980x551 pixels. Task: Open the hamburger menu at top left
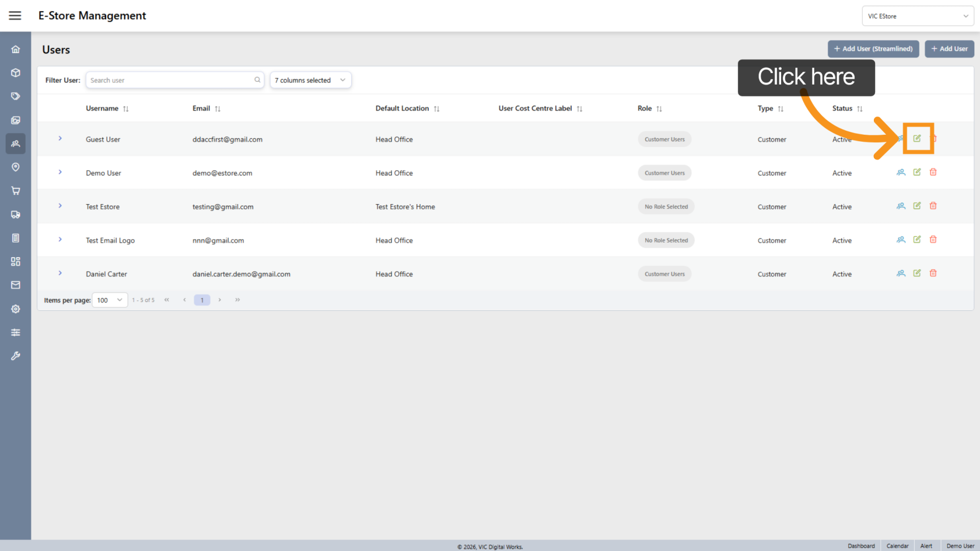click(15, 15)
